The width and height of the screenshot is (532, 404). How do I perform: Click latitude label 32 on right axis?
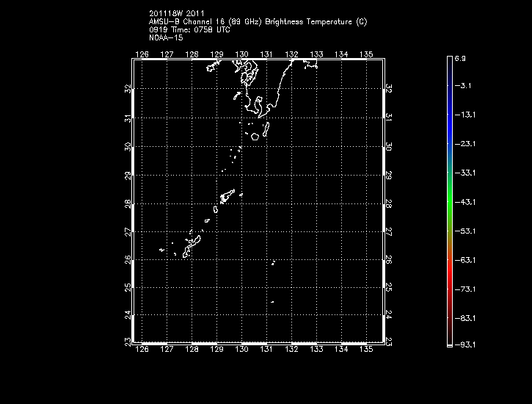coord(390,88)
